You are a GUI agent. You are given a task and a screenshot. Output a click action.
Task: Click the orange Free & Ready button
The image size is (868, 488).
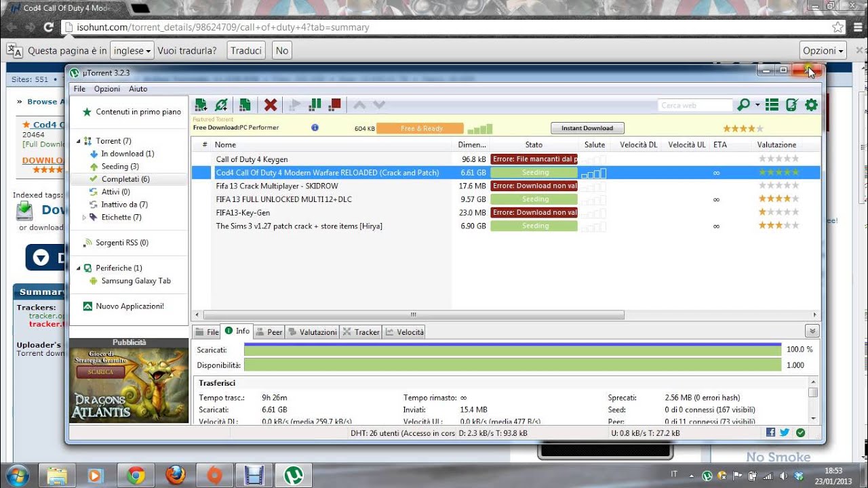(x=420, y=128)
